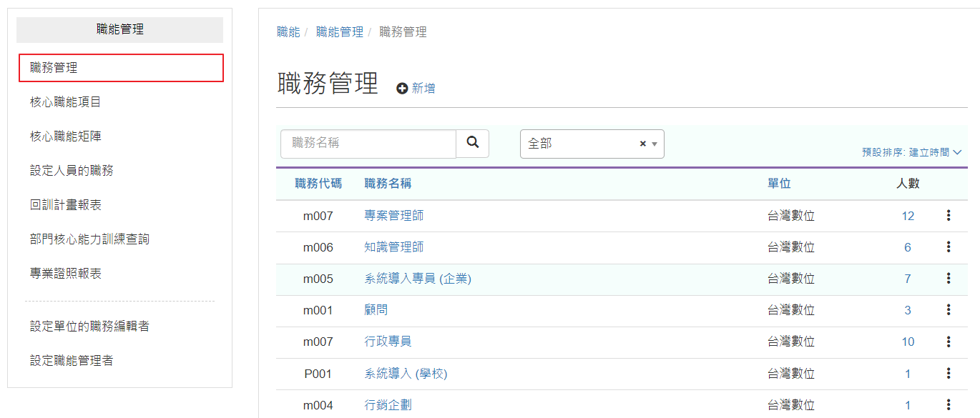
Task: Open 專業證照報表 in the sidebar
Action: click(66, 274)
